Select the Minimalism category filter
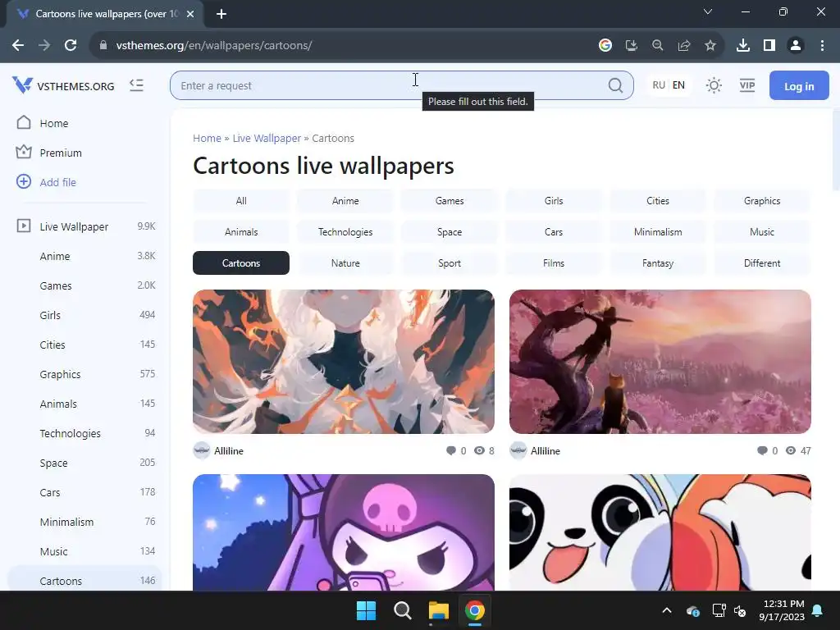The image size is (840, 630). pos(658,232)
